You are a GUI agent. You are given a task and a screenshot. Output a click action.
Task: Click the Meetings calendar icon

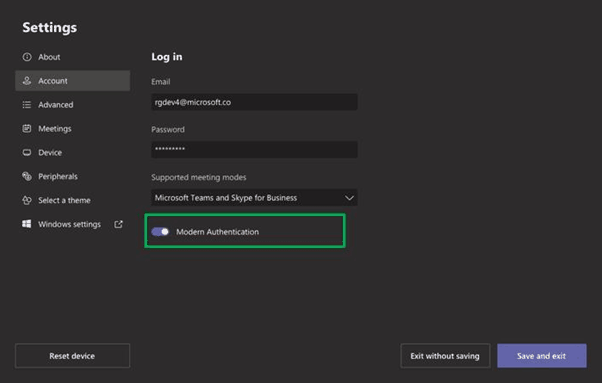27,129
